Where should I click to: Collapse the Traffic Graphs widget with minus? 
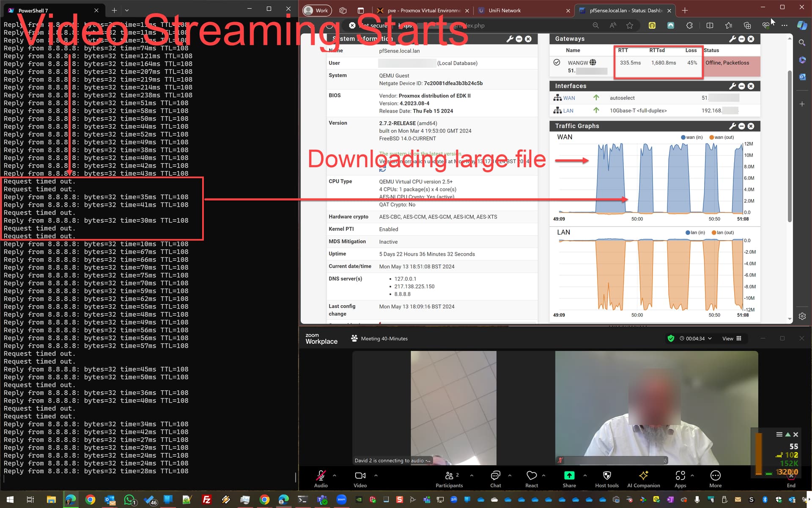[x=742, y=126]
